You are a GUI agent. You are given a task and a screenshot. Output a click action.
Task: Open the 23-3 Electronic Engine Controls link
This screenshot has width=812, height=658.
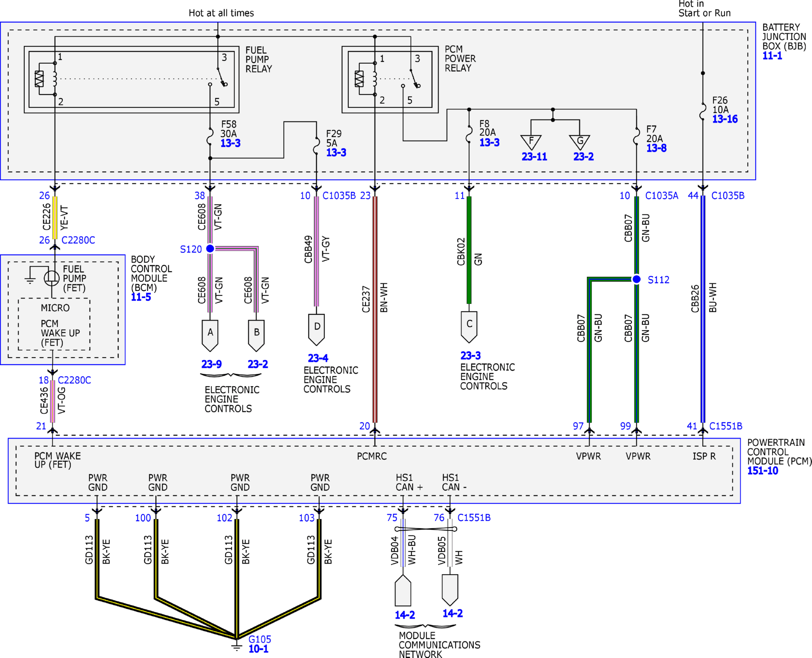tap(470, 356)
